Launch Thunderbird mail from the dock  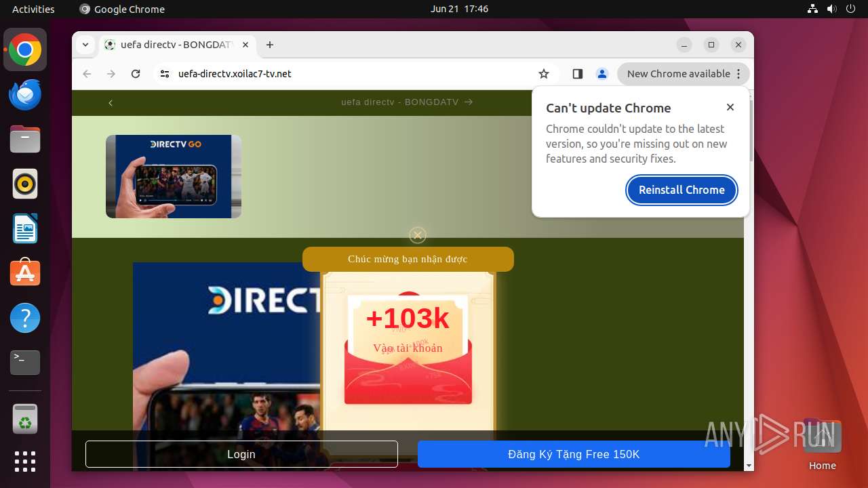point(25,95)
